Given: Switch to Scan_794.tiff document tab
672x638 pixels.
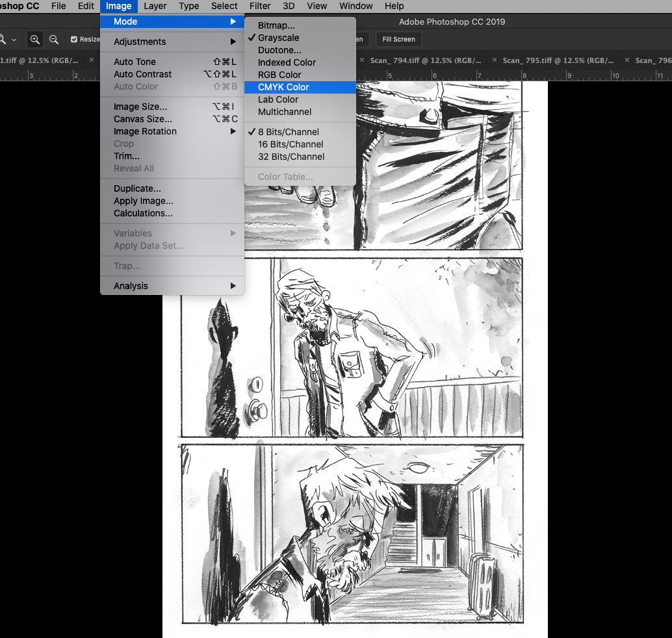Looking at the screenshot, I should coord(426,60).
